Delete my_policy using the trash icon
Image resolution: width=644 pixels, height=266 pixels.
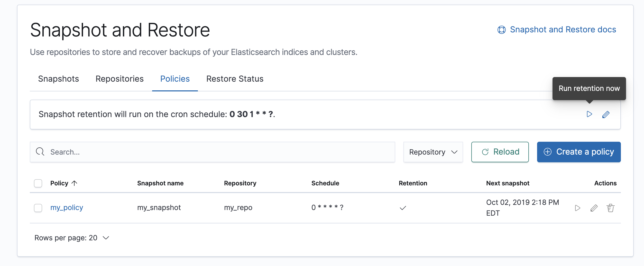click(x=610, y=208)
